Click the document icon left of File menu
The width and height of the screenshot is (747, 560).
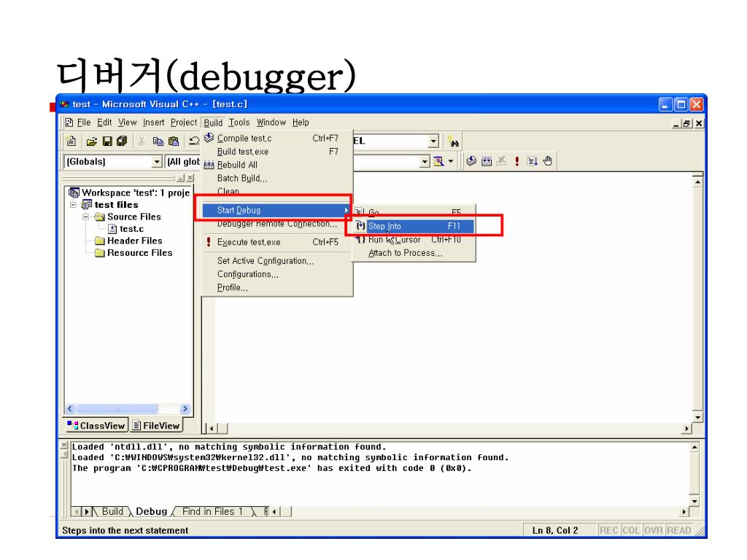[x=69, y=122]
